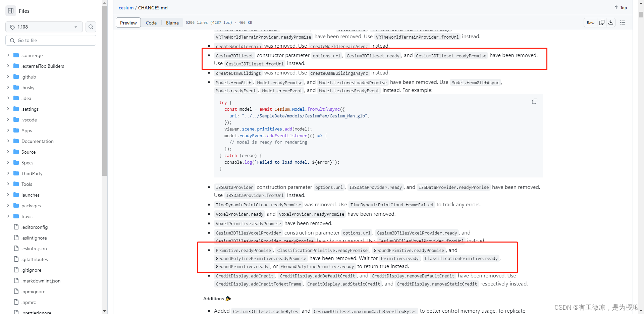Select the Specs tree row label
The image size is (644, 314).
pos(28,163)
